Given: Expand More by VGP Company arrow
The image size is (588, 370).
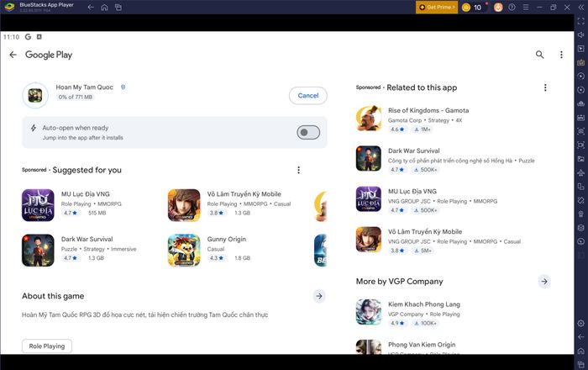Looking at the screenshot, I should [x=544, y=282].
